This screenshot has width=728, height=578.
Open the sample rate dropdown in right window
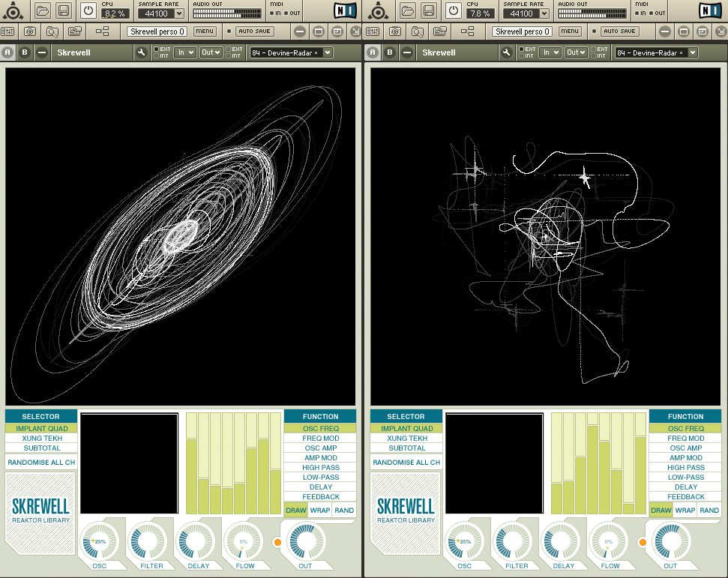(x=544, y=14)
